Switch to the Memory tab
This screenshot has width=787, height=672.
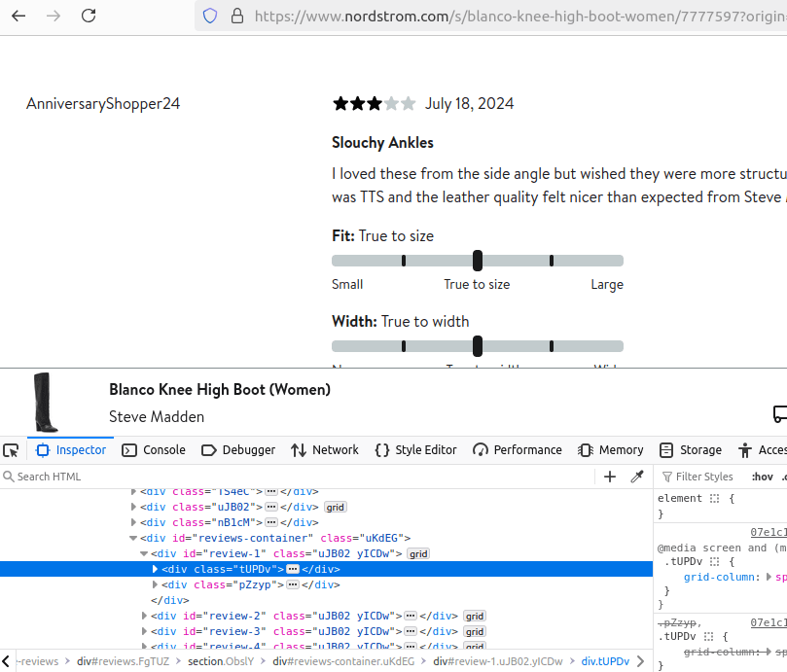click(x=610, y=450)
